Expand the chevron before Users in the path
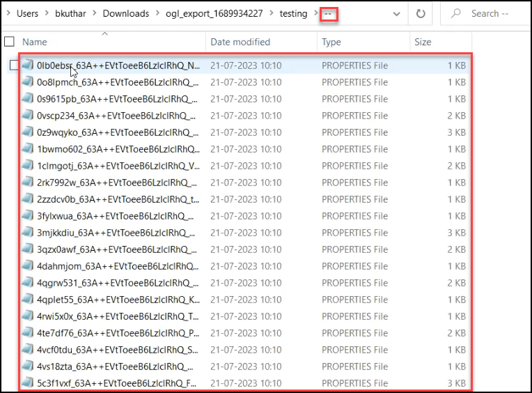Image resolution: width=532 pixels, height=393 pixels. [8, 13]
